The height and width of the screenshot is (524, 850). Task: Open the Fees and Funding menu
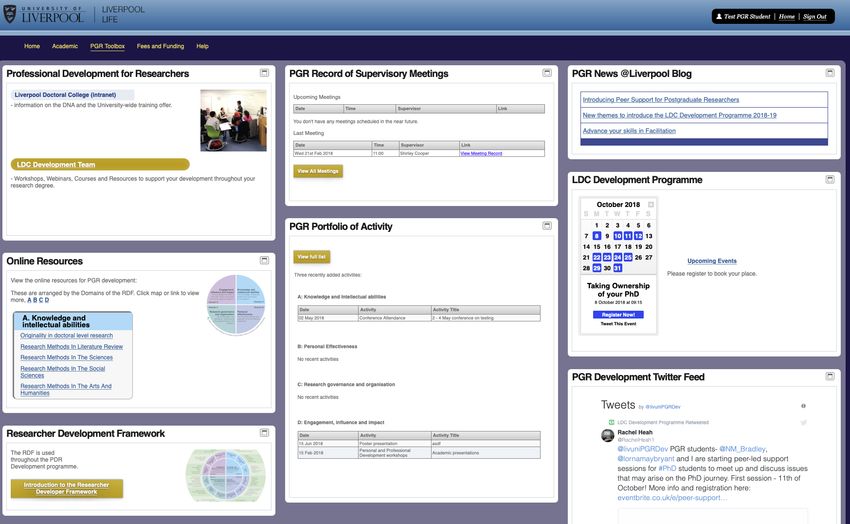pyautogui.click(x=160, y=46)
